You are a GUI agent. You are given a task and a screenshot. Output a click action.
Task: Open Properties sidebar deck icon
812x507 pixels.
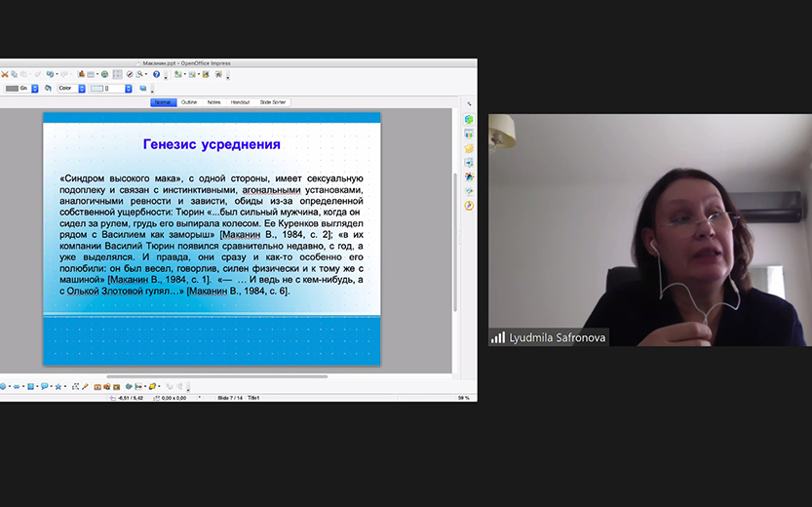(x=469, y=119)
